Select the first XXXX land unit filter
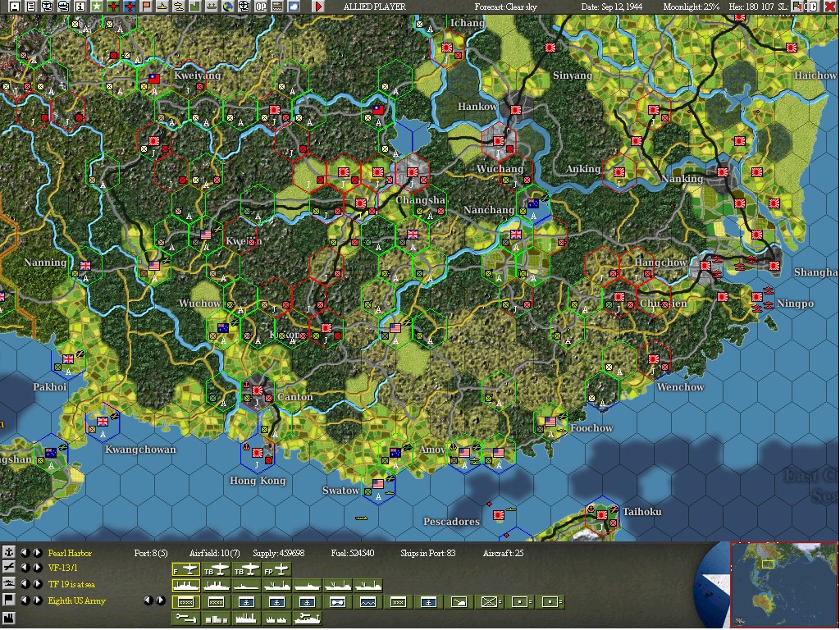 [186, 602]
